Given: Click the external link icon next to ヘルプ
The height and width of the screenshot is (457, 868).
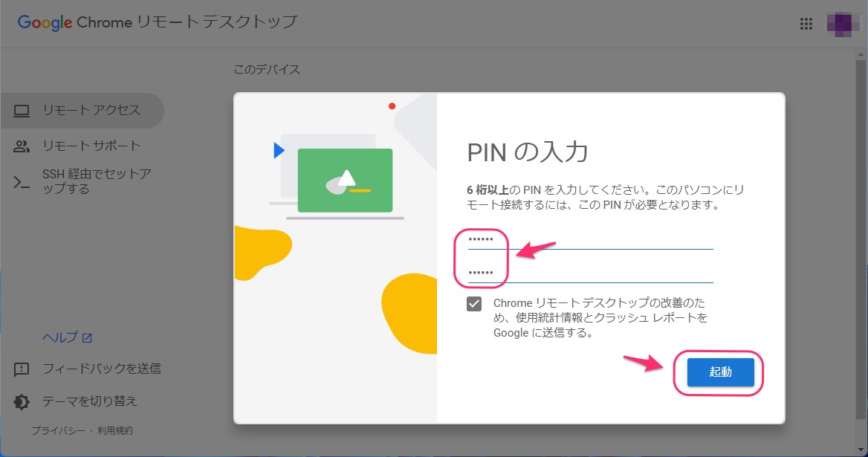Looking at the screenshot, I should [87, 337].
